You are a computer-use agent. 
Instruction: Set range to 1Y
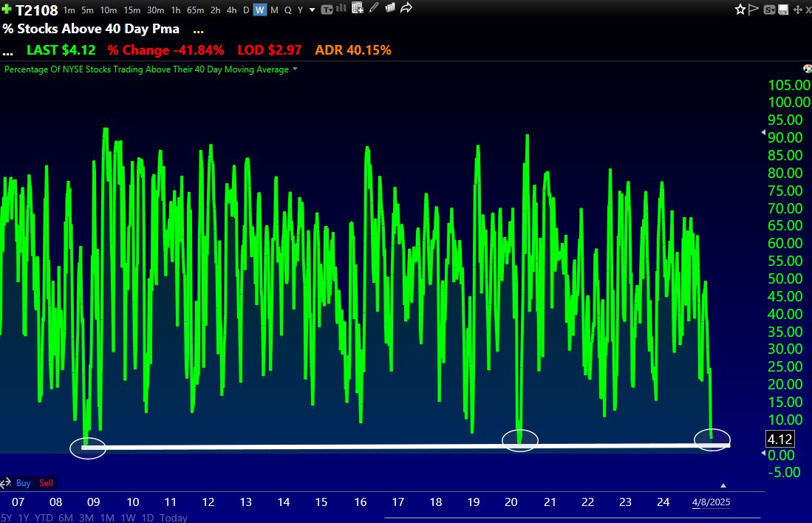pos(24,517)
